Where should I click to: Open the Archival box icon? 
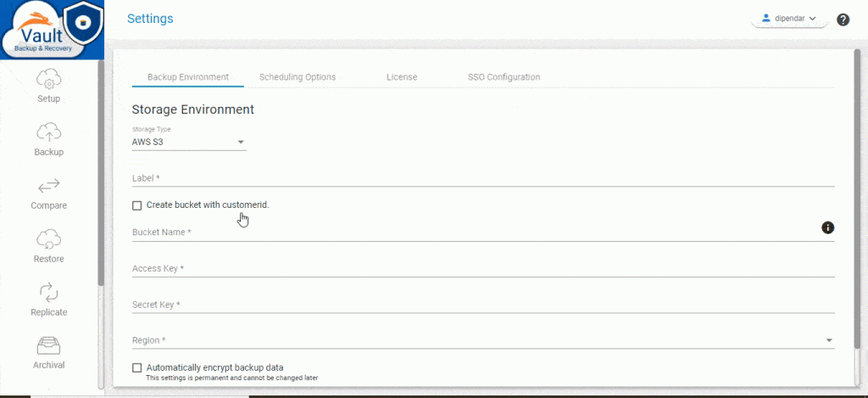(48, 345)
